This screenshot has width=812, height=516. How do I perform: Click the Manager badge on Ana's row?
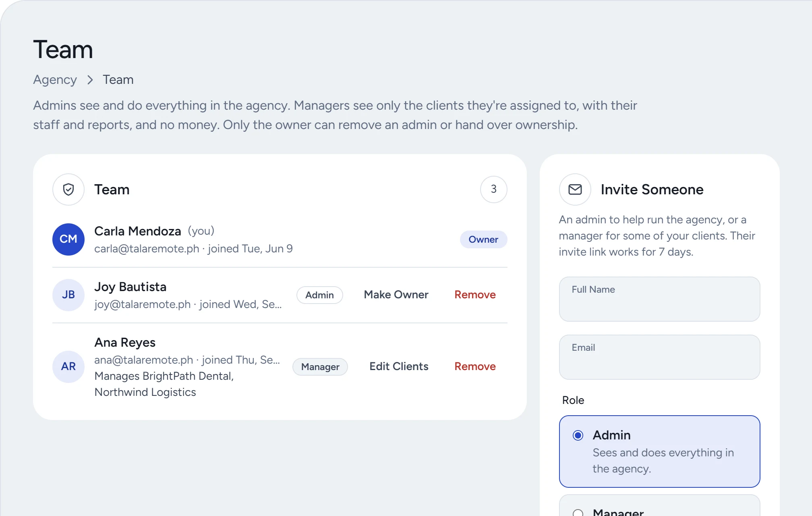320,367
